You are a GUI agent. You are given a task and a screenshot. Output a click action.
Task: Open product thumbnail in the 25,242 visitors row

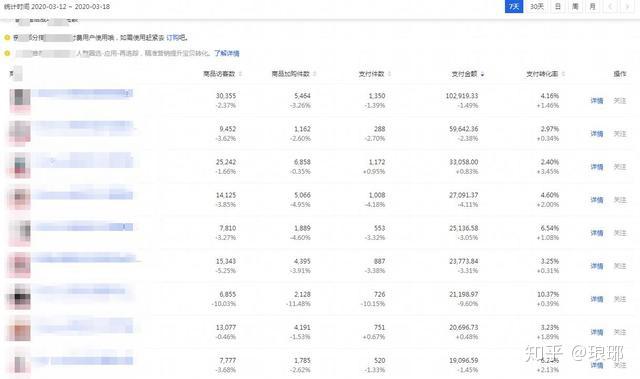(20, 166)
